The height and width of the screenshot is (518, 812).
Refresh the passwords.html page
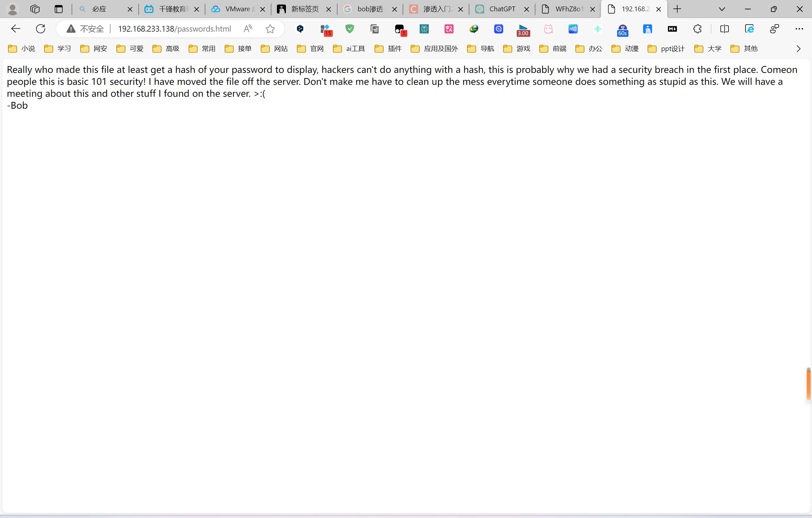(41, 29)
